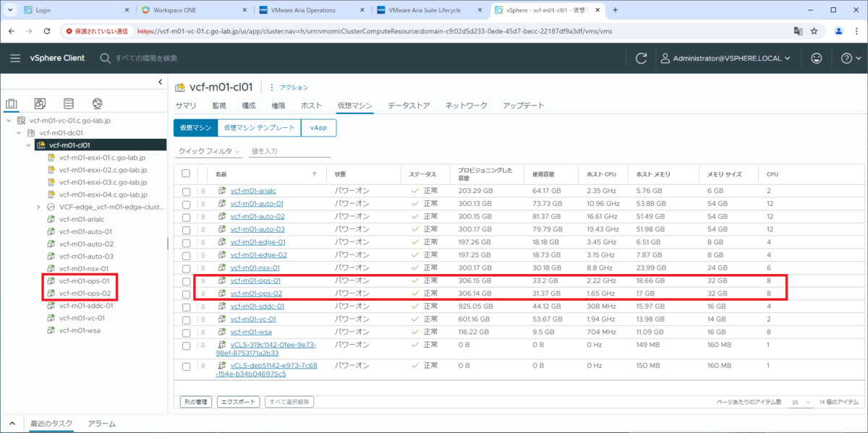Check the vcf-m01-arialc row checkbox
This screenshot has width=868, height=433.
point(186,192)
